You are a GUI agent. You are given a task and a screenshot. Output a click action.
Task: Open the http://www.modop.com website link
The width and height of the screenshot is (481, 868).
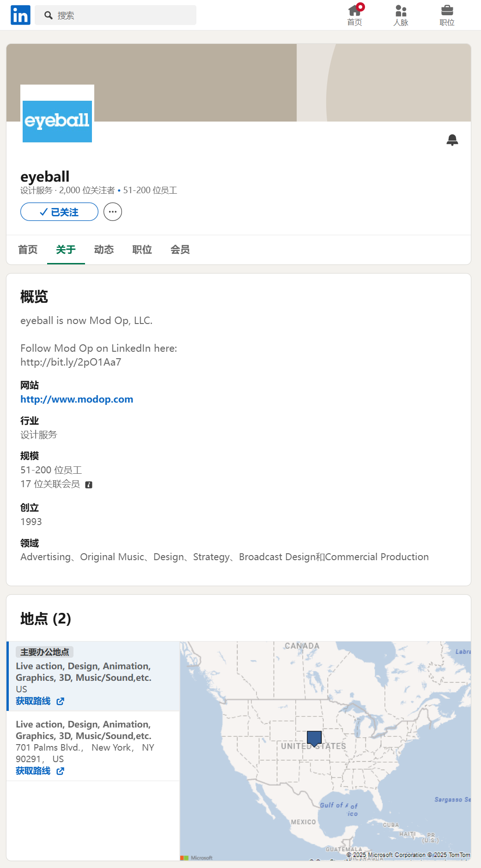pos(77,399)
